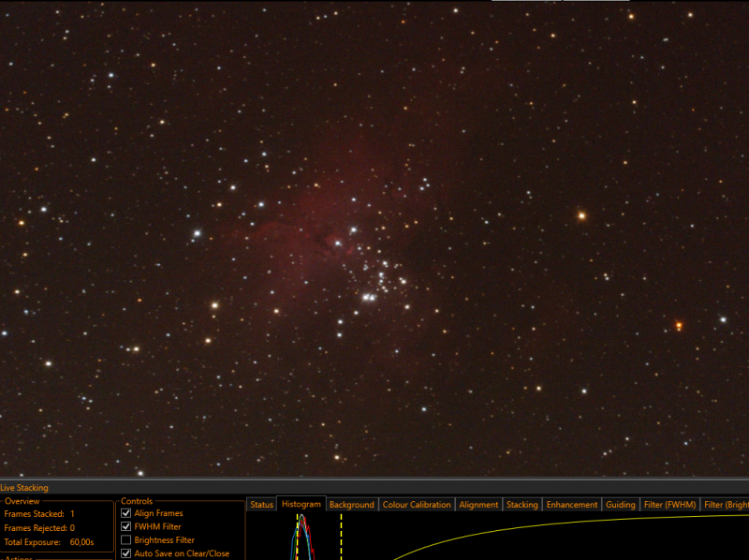Screen dimensions: 749x560
Task: Switch to the Alignment tab
Action: tap(478, 505)
